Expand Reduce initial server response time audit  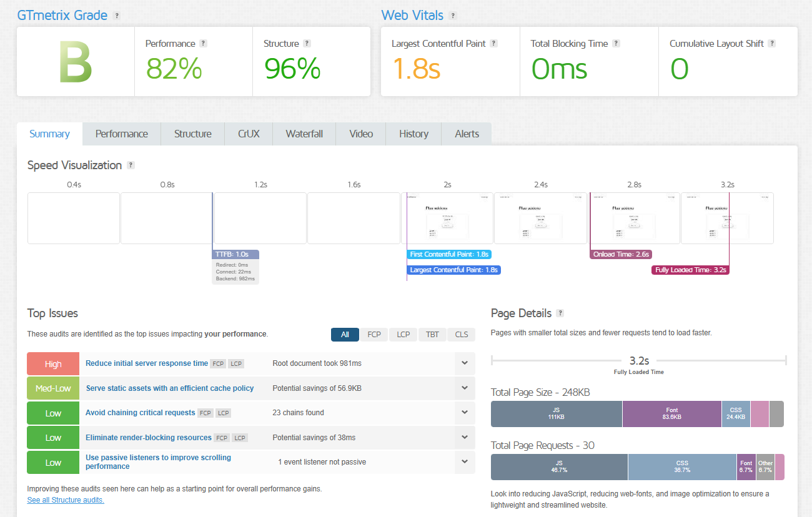(465, 363)
